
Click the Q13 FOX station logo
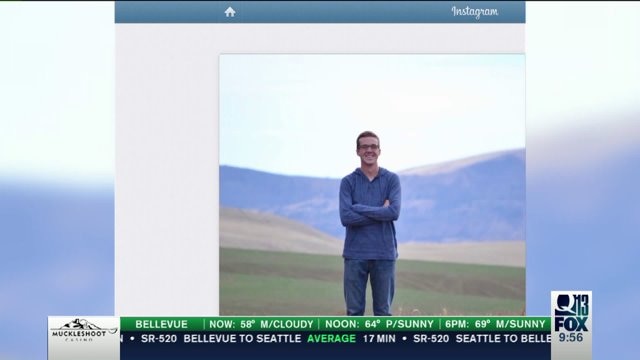click(x=571, y=313)
